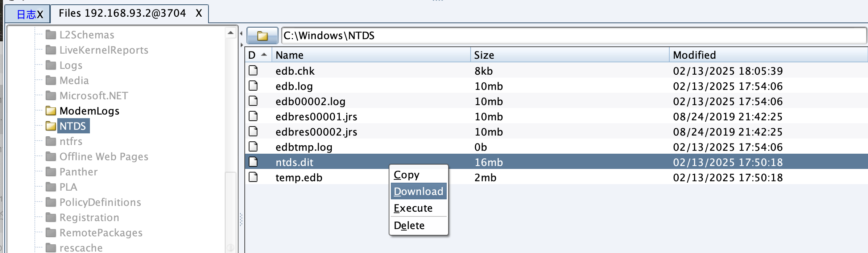868x253 pixels.
Task: Select Execute in the context menu
Action: (x=413, y=208)
